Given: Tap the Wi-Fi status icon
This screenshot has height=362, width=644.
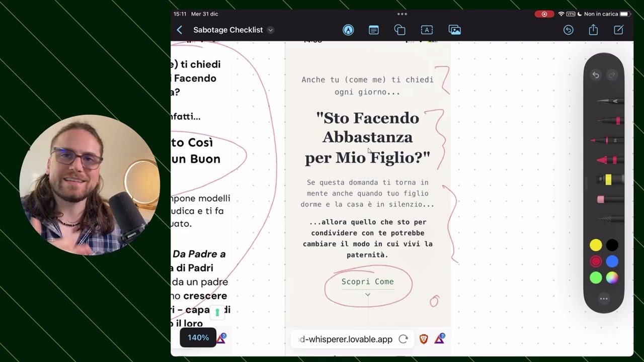Looking at the screenshot, I should tap(561, 14).
